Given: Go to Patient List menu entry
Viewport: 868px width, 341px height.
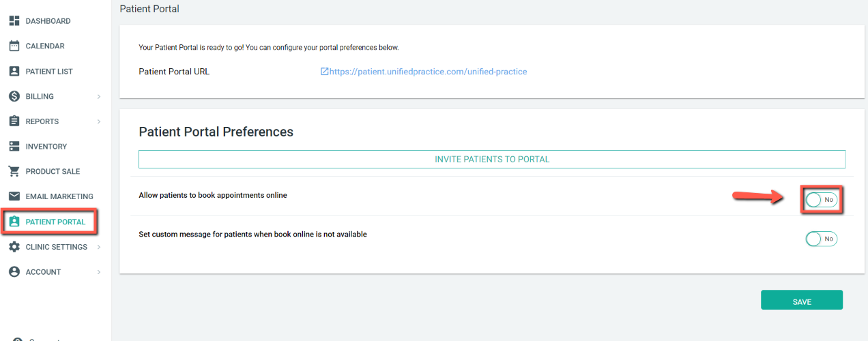Looking at the screenshot, I should (x=49, y=72).
